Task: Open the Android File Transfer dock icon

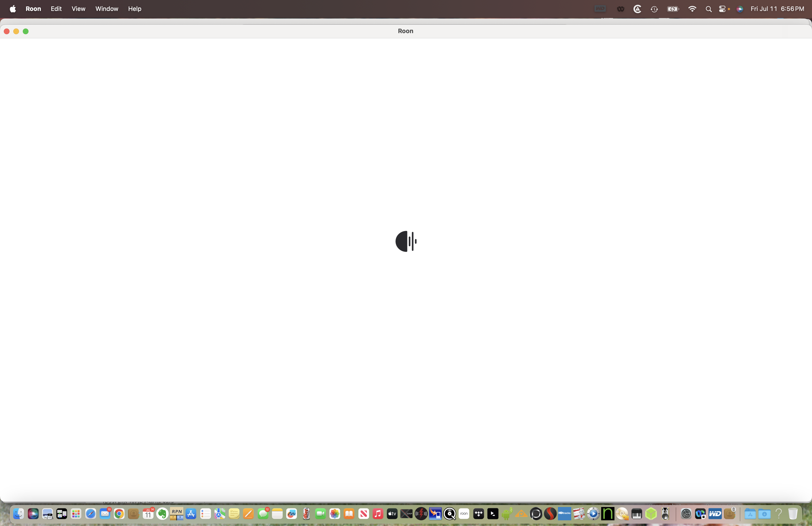Action: click(x=507, y=514)
